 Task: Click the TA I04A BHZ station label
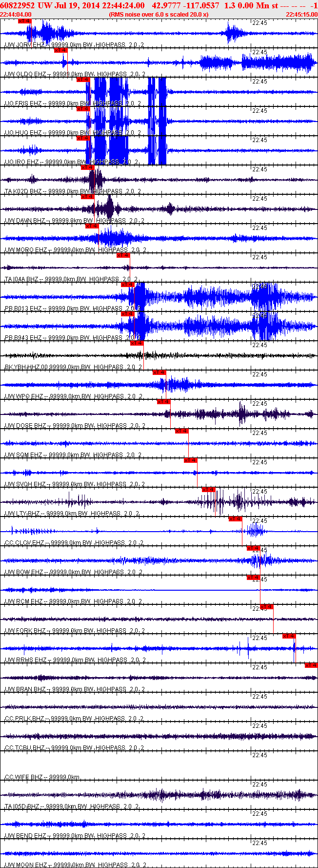71,279
